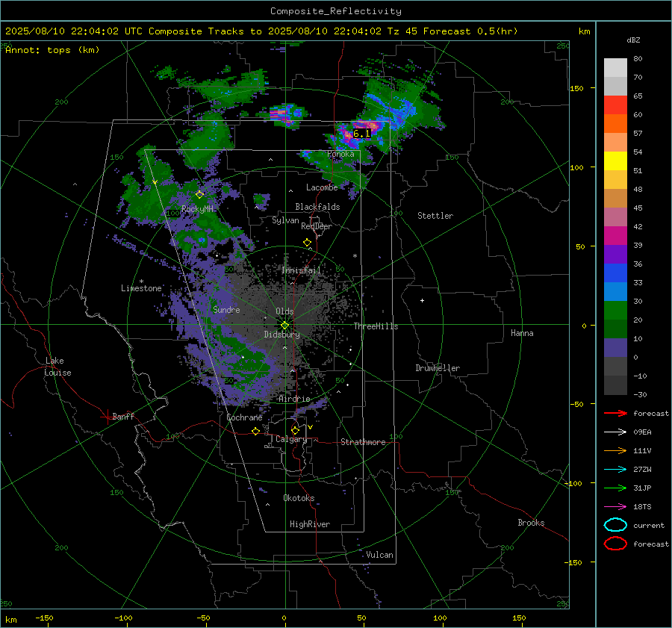Click the Sundre label

coord(226,310)
